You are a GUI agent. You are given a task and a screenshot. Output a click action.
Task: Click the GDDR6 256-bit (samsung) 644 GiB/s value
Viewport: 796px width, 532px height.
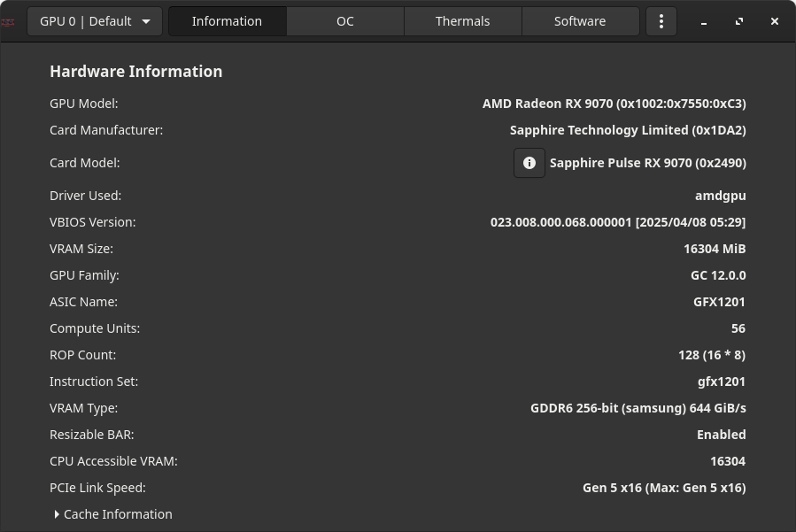[638, 408]
